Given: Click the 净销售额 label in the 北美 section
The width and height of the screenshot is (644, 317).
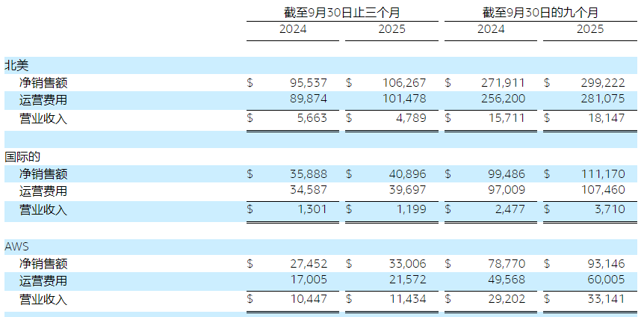Looking at the screenshot, I should point(43,82).
